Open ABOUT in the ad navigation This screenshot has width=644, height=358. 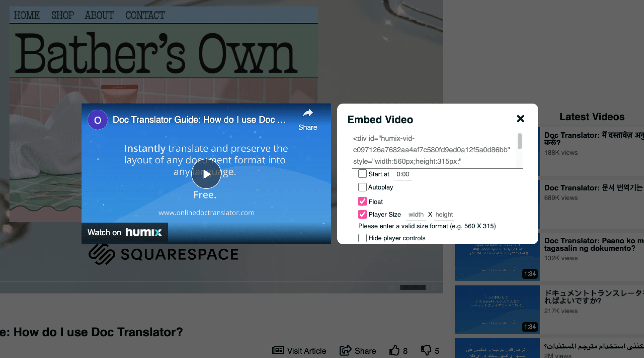click(99, 15)
